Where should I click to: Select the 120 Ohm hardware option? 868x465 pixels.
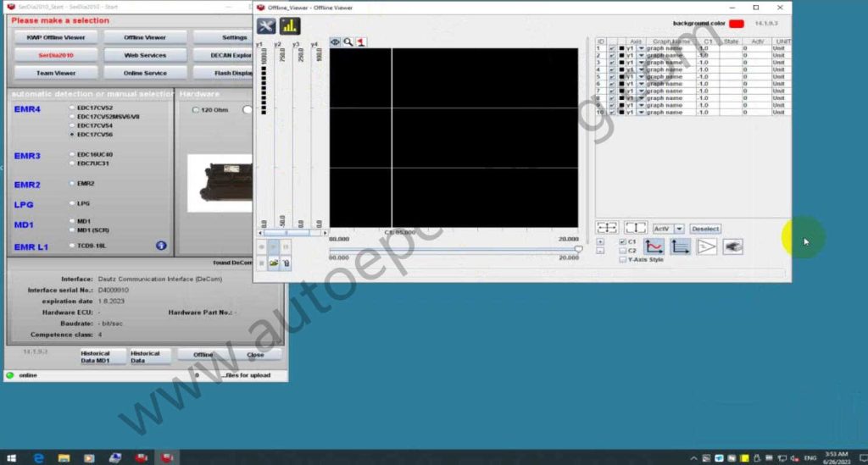(x=196, y=109)
